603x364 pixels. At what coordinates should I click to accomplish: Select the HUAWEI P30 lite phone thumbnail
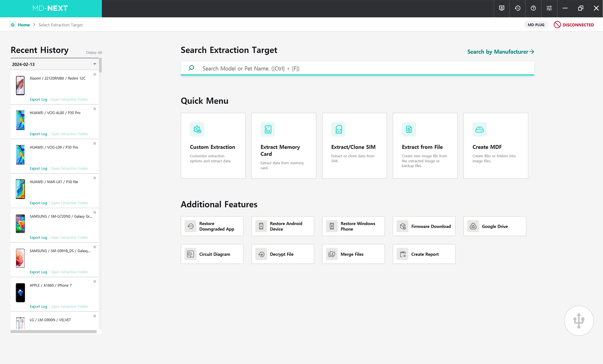point(20,189)
